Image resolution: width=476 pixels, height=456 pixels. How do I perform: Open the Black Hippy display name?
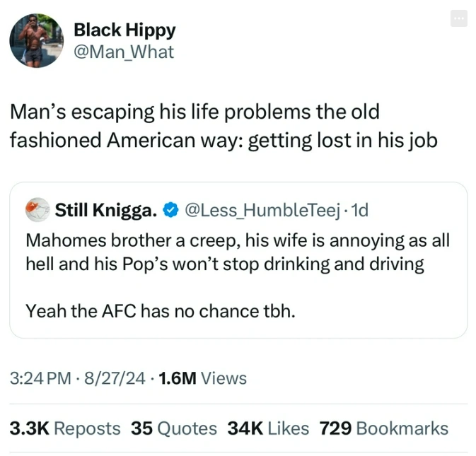(x=124, y=30)
